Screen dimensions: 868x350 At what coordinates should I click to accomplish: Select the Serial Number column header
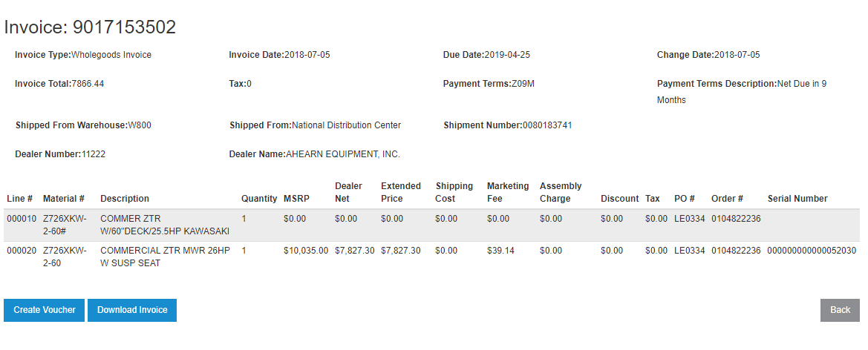pyautogui.click(x=797, y=199)
